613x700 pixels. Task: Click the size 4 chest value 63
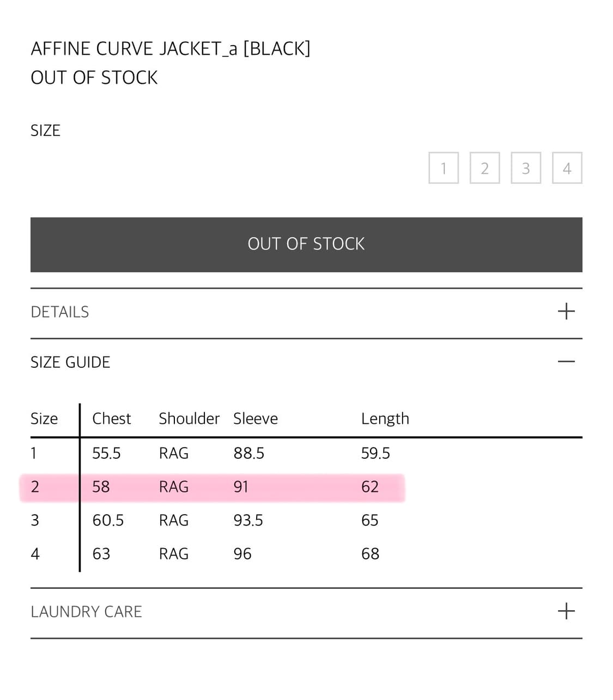coord(101,554)
